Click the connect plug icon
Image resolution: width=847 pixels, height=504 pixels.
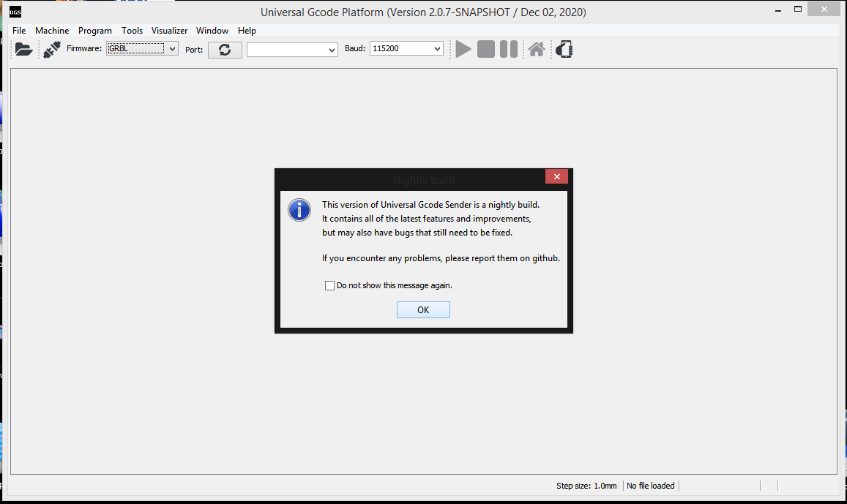52,49
